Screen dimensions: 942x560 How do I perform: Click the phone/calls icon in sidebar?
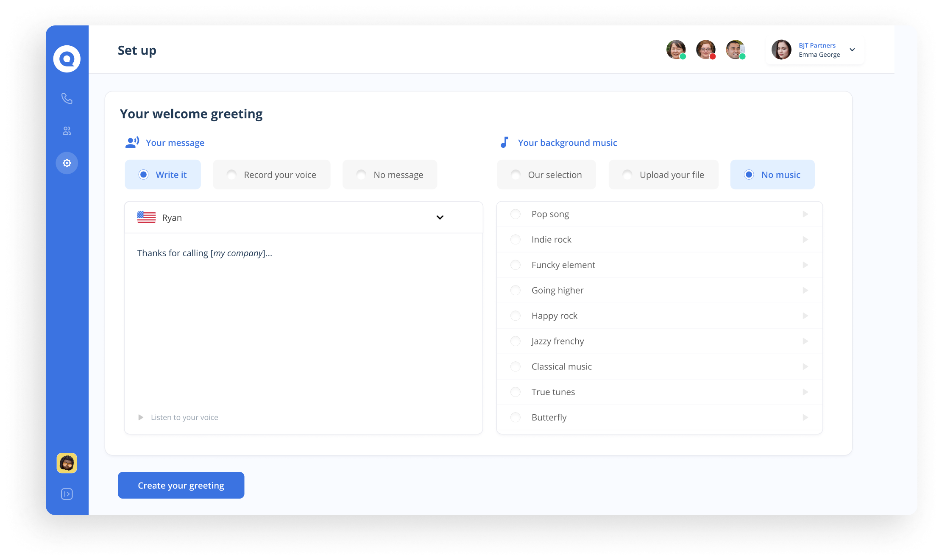click(67, 98)
